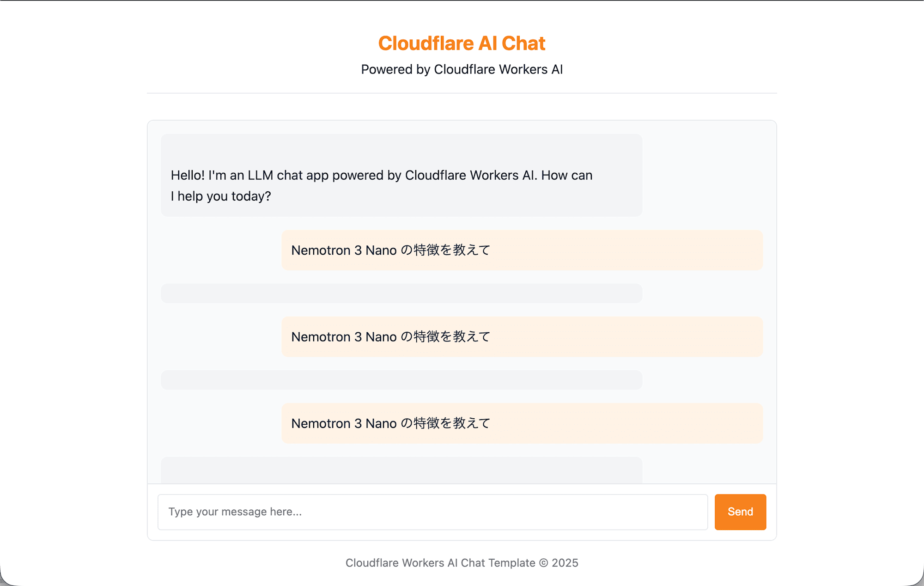Click the word "Template" in the footer
Viewport: 924px width, 586px height.
[512, 563]
